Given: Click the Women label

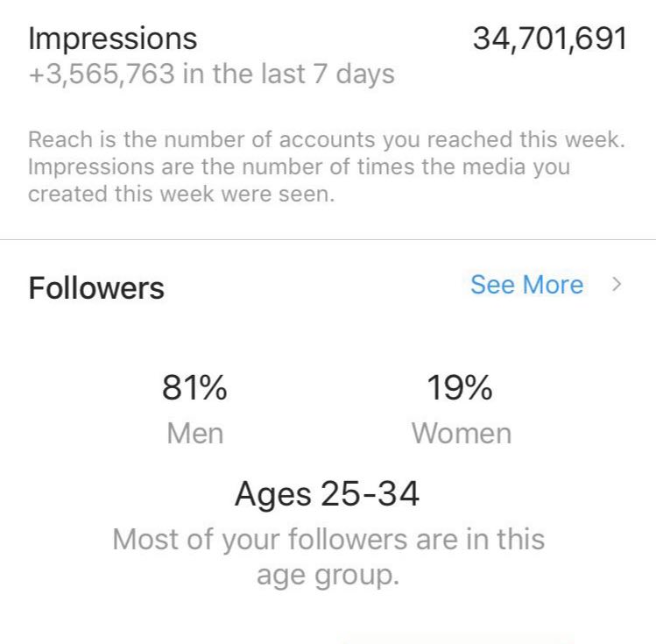Looking at the screenshot, I should point(461,433).
